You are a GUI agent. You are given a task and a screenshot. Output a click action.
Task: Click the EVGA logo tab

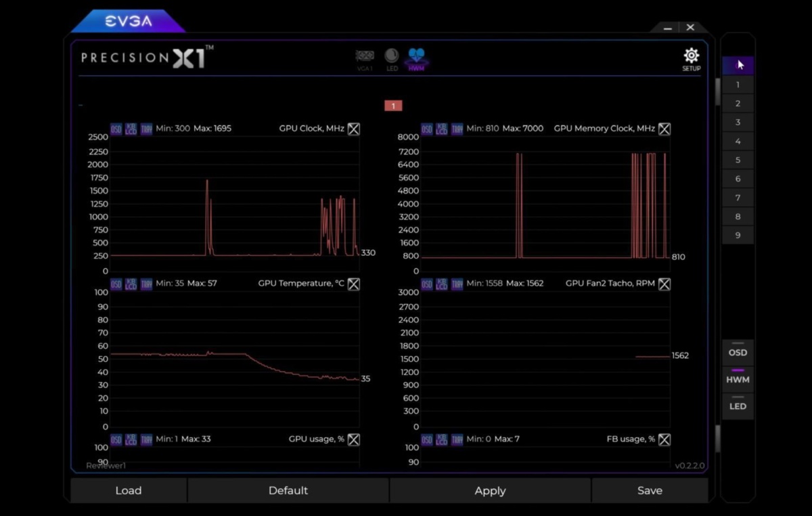pyautogui.click(x=128, y=21)
